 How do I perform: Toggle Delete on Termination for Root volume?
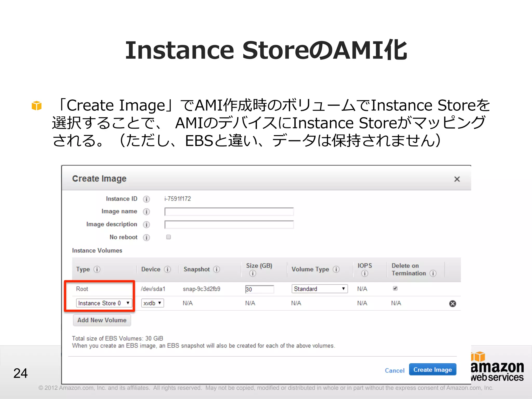[x=395, y=288]
